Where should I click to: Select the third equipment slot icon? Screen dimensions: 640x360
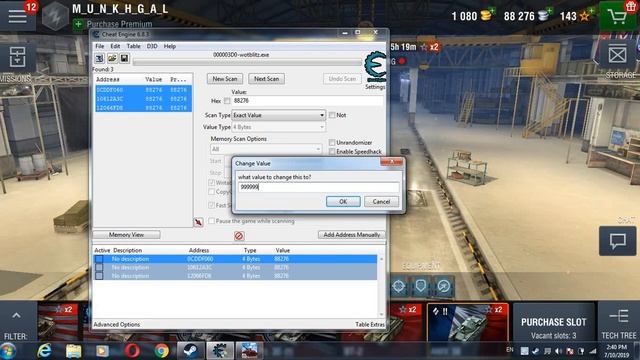click(x=443, y=286)
